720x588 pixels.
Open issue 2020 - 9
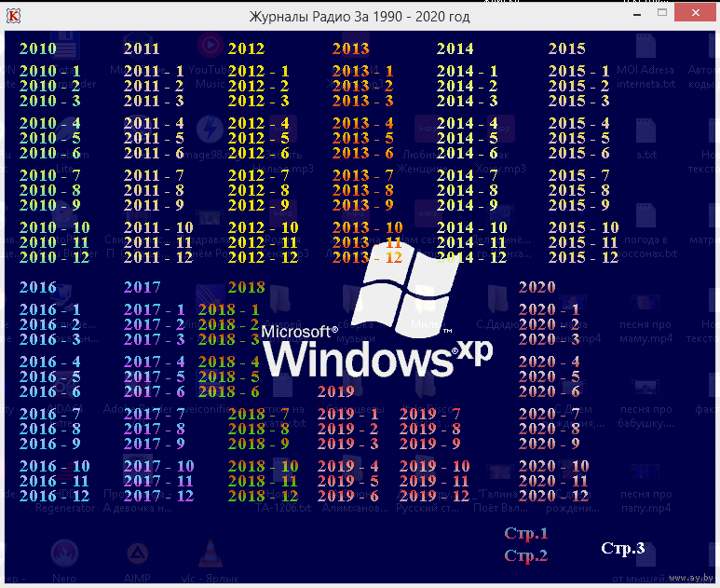point(549,444)
